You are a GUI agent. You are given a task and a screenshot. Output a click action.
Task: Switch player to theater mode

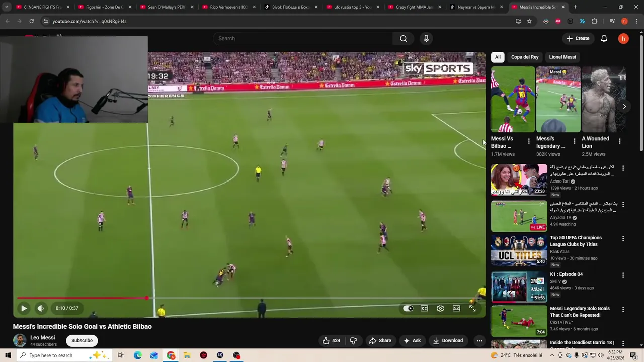[x=456, y=308]
